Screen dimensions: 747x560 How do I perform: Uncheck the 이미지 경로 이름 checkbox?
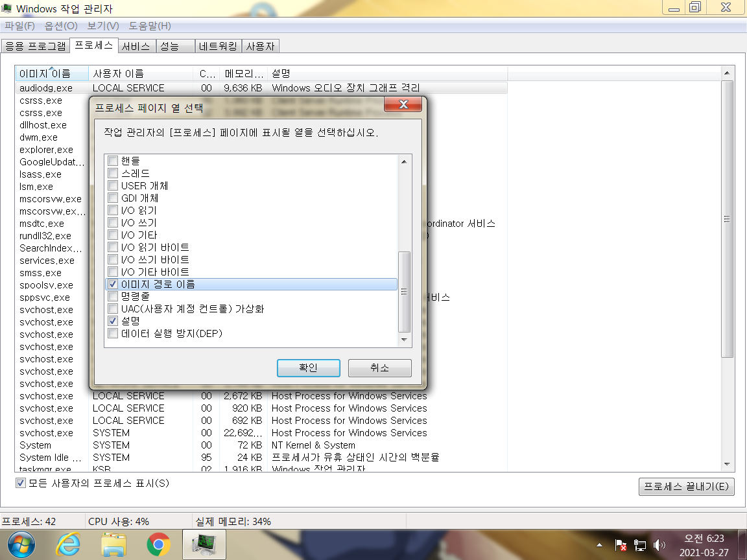point(113,285)
